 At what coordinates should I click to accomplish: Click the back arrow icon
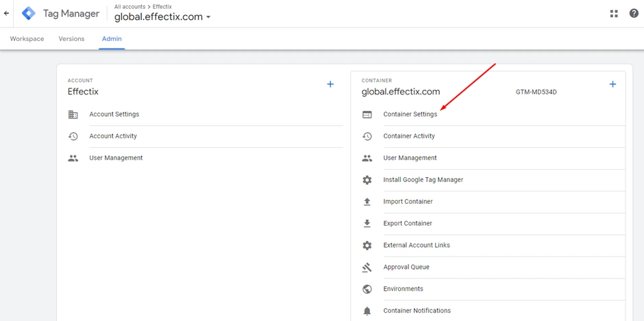point(6,14)
